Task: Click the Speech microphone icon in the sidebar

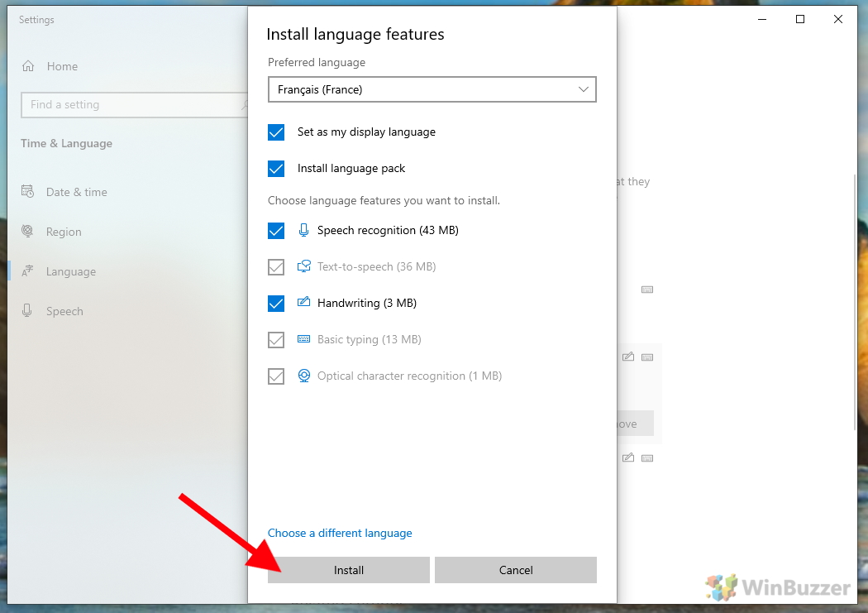Action: tap(29, 311)
